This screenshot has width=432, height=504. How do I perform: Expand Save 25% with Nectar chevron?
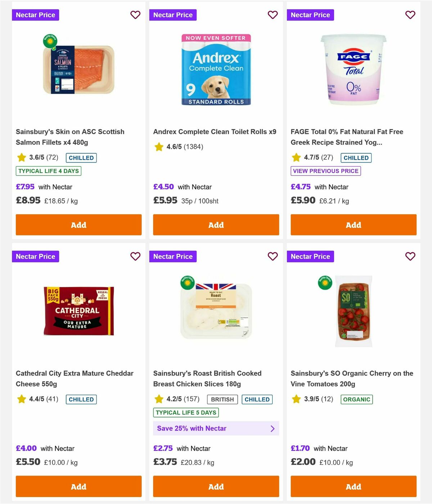273,428
